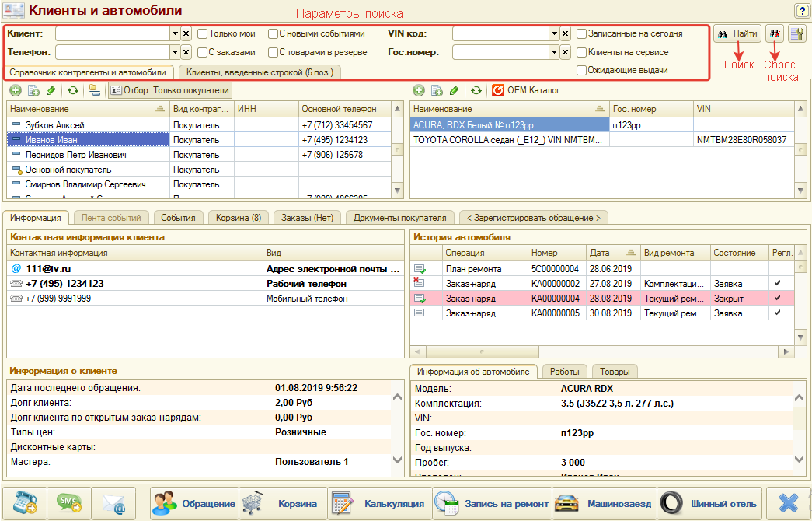Click Отбор: Только покупатели filter button
Screen dimensions: 812x521
point(170,90)
